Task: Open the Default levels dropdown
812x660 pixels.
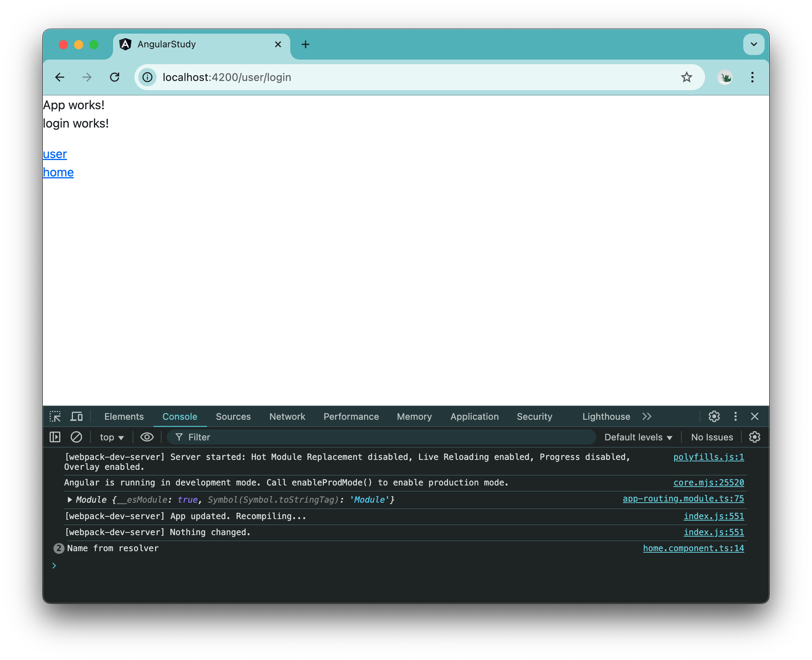Action: point(638,437)
